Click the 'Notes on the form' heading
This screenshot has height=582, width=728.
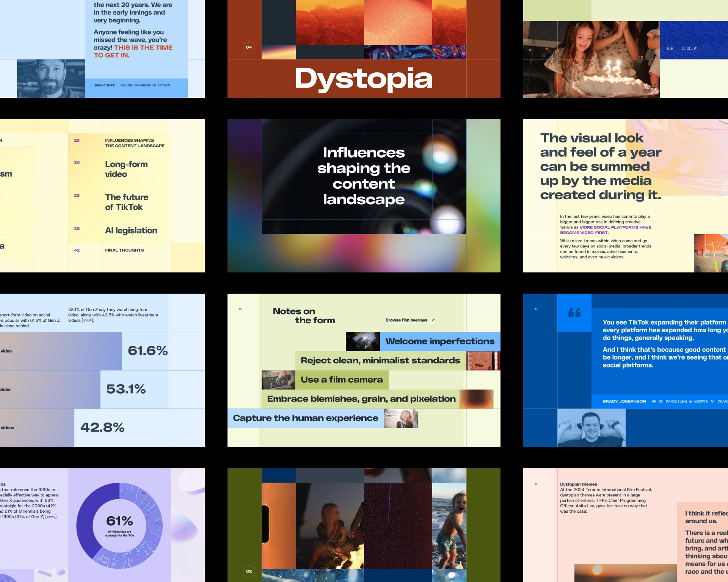304,316
